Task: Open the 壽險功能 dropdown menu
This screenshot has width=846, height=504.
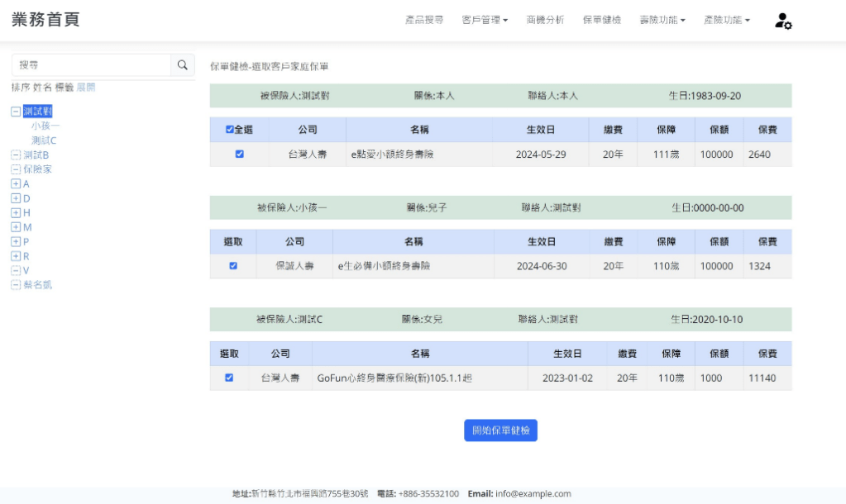Action: coord(662,20)
